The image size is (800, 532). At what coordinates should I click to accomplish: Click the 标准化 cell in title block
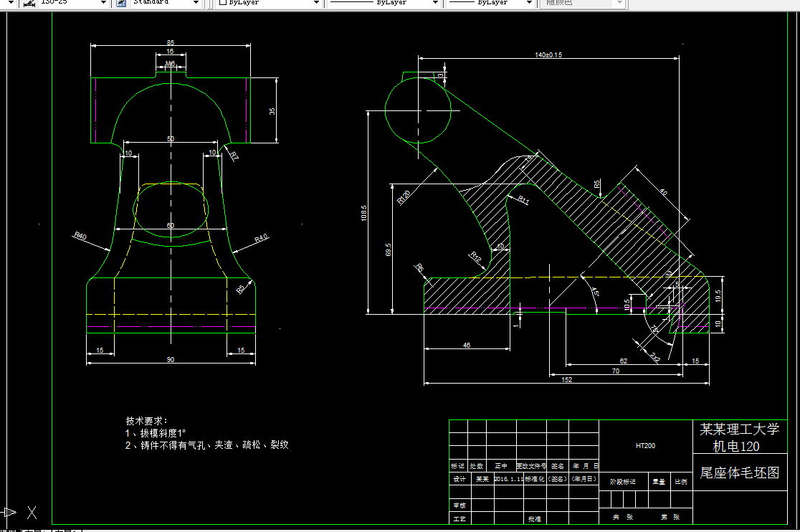pyautogui.click(x=535, y=479)
